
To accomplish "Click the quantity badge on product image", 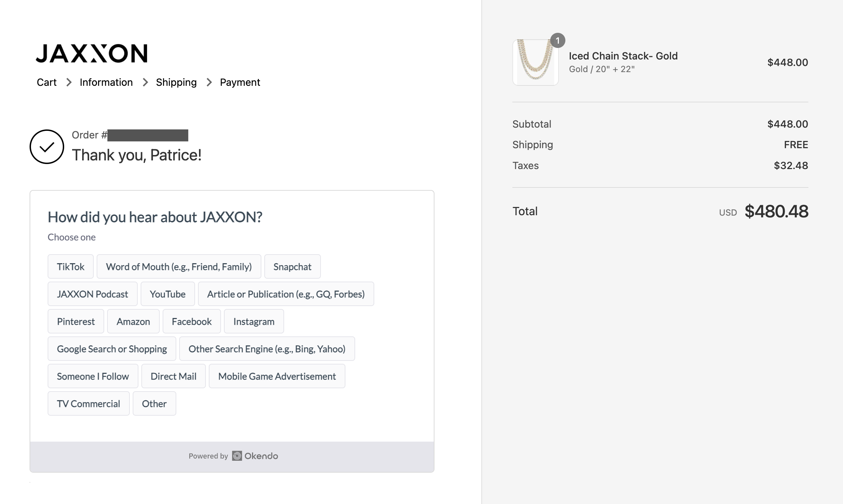I will [557, 41].
